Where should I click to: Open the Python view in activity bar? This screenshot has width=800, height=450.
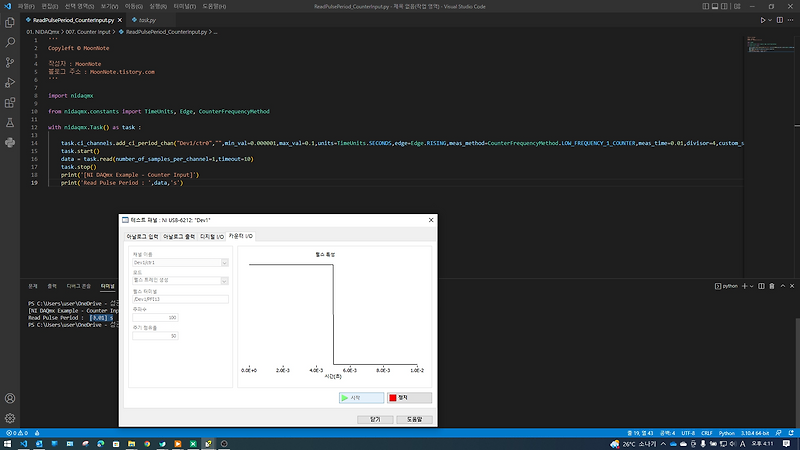point(10,142)
